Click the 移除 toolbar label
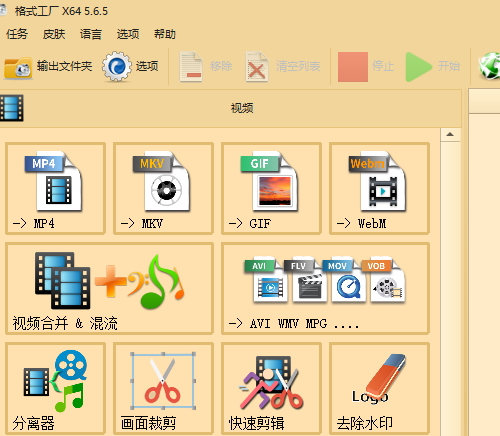 221,66
